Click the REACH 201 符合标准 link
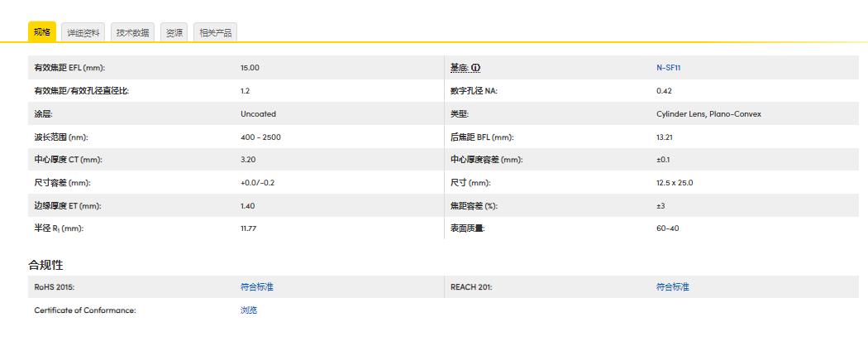The width and height of the screenshot is (868, 346). point(672,287)
